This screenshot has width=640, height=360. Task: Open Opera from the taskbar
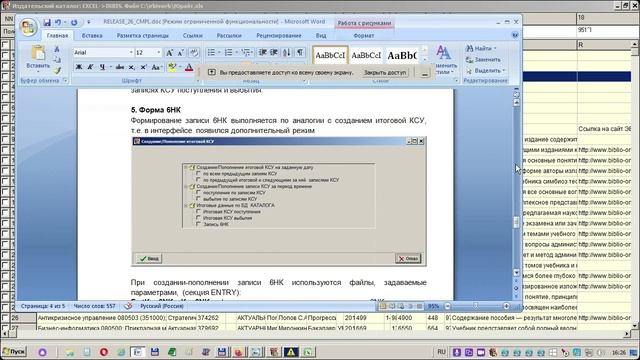104,352
